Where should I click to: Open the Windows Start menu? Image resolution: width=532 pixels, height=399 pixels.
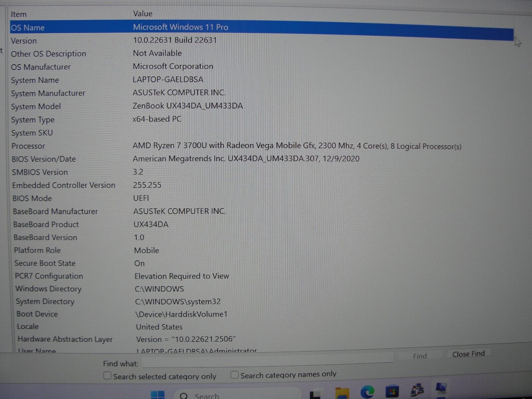click(x=158, y=395)
